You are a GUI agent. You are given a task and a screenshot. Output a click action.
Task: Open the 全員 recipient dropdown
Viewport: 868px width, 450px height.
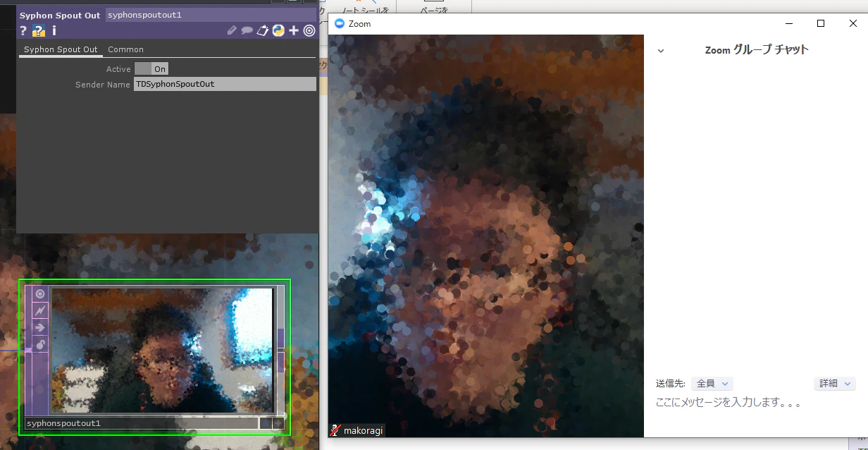712,384
